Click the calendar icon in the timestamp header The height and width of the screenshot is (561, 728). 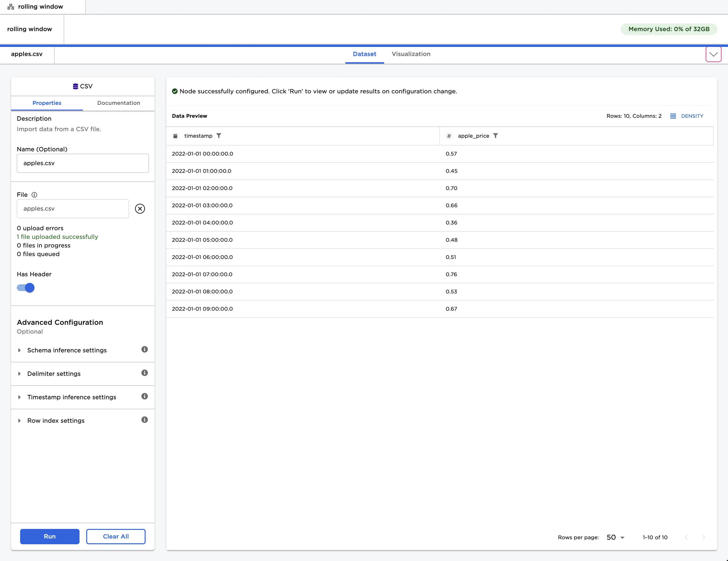coord(175,136)
